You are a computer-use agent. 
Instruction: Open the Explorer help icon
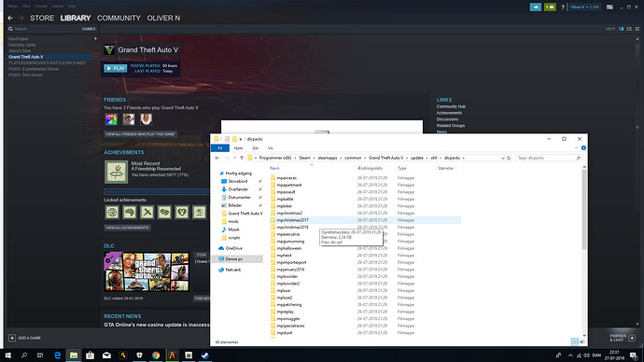tap(583, 147)
